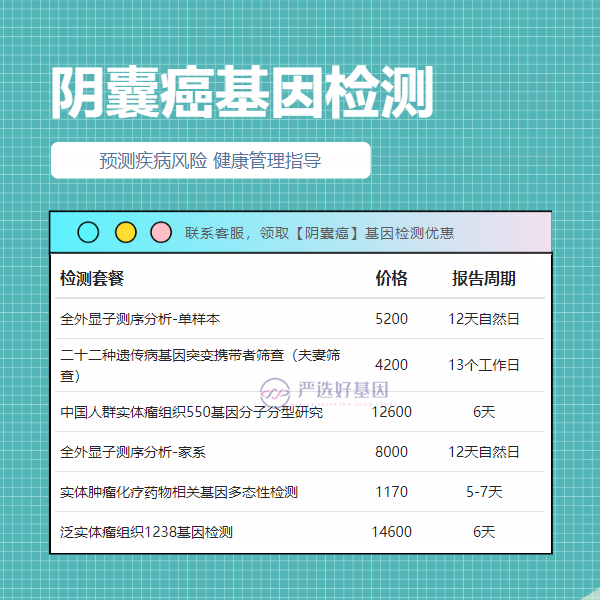The width and height of the screenshot is (600, 600).
Task: Click the price 5200
Action: 391,319
